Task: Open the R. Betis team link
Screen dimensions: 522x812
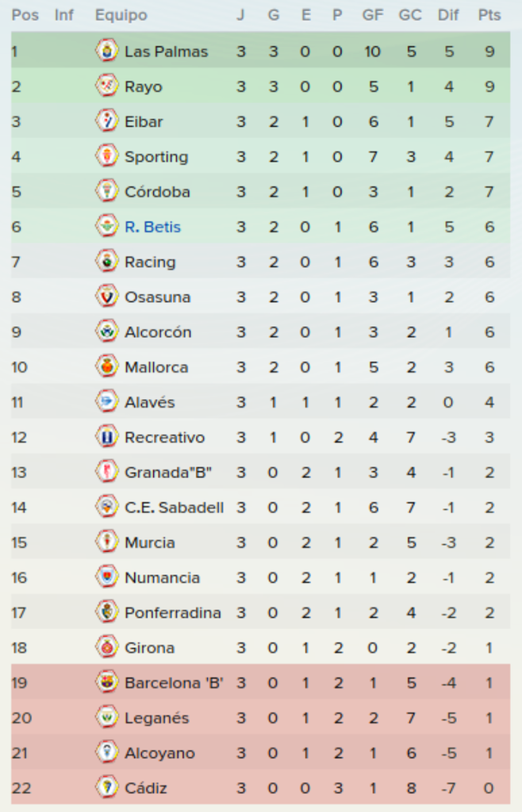Action: point(153,227)
